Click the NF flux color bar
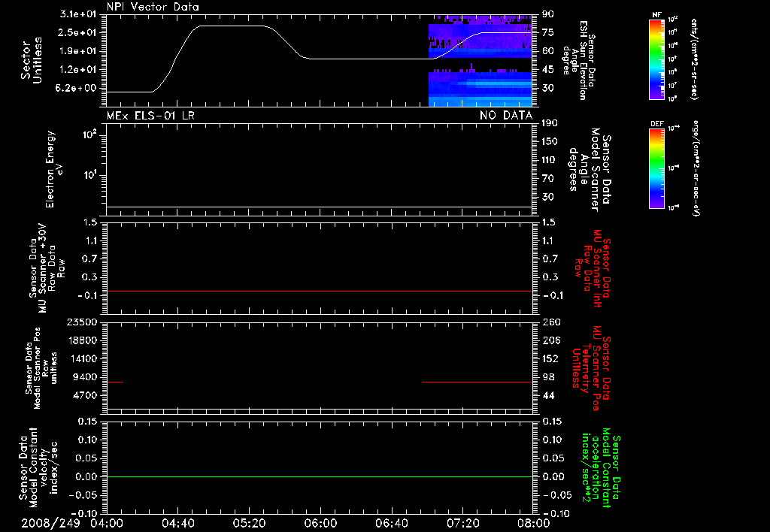Viewport: 770px width, 532px height. point(656,59)
